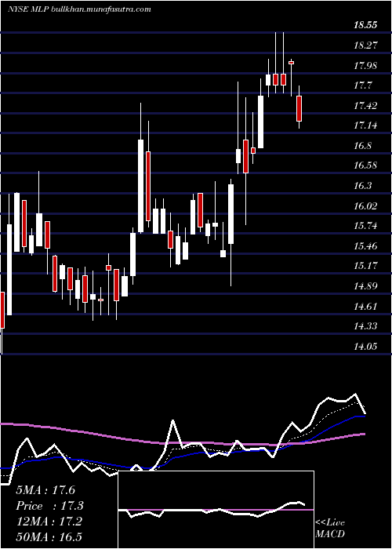This screenshot has height=549, width=392.
Task: Click the 17.7 price axis label
Action: 363,85
